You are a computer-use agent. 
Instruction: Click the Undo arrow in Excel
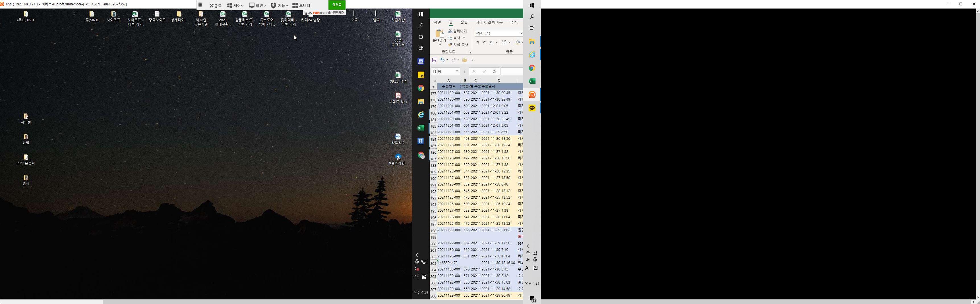(x=443, y=60)
